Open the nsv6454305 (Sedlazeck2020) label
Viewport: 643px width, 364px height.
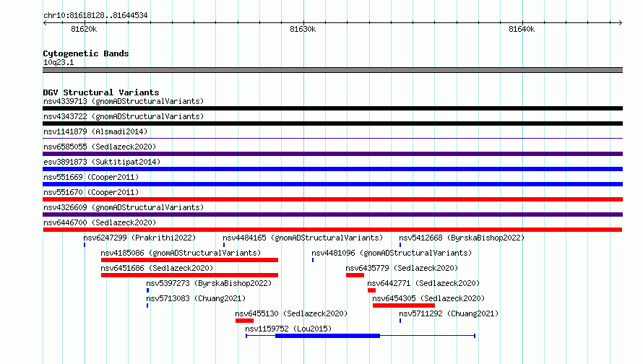(x=428, y=298)
